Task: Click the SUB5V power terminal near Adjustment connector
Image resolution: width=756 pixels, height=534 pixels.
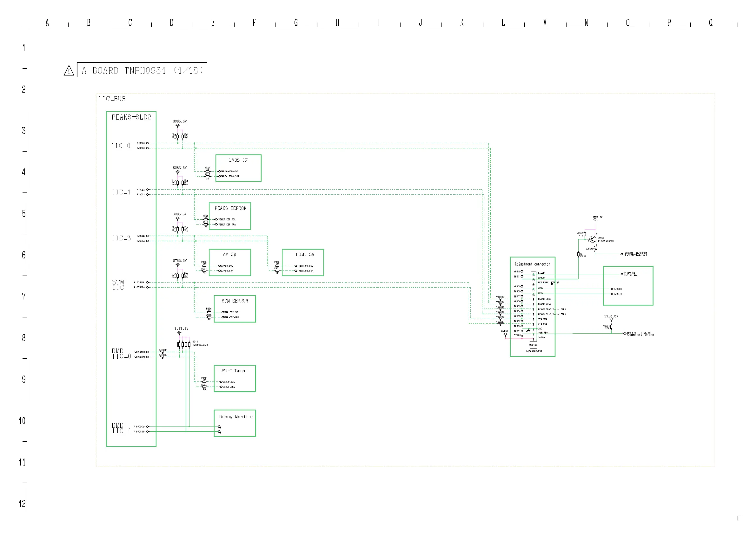Action: [505, 334]
